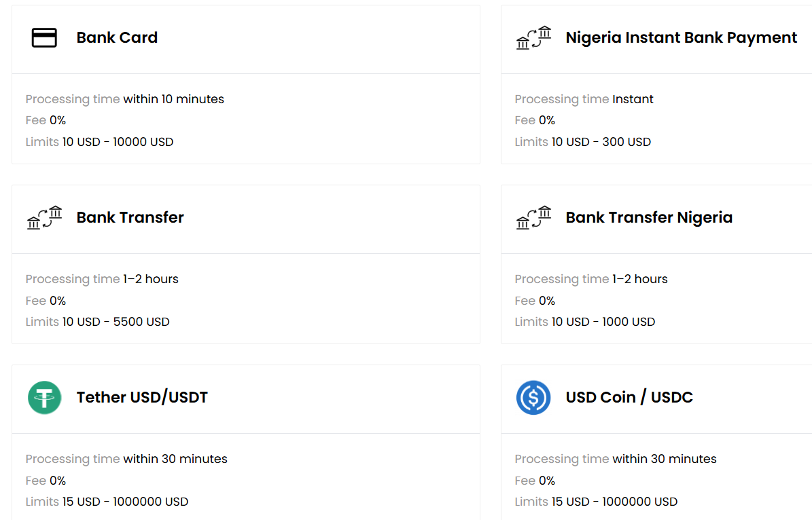Click the blue USD Coin logo
This screenshot has width=812, height=520.
click(x=533, y=398)
